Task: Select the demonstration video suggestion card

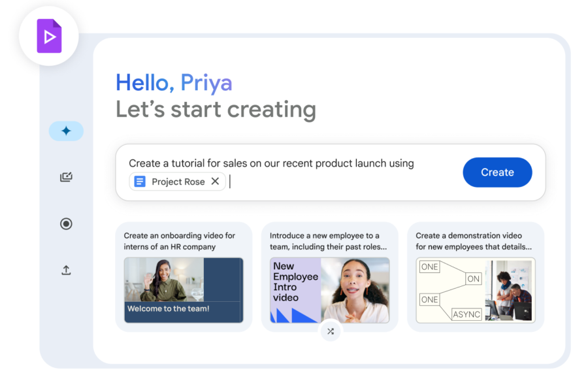Action: pos(476,276)
